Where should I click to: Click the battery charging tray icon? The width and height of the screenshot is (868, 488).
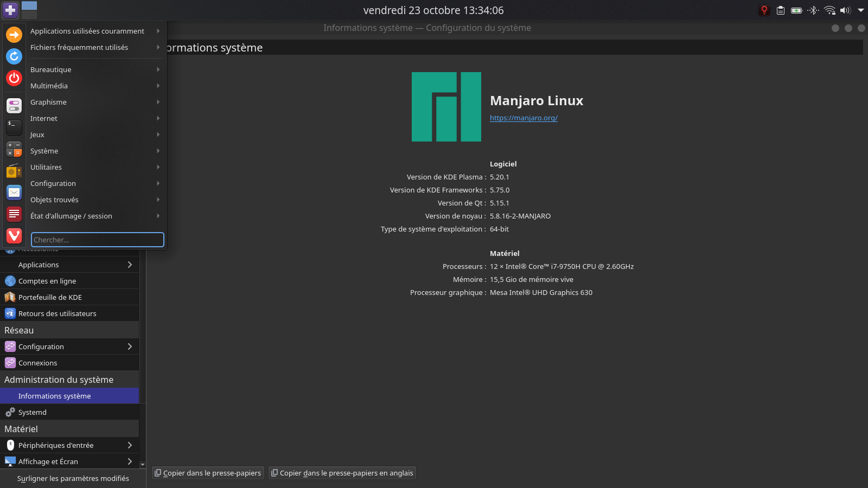pyautogui.click(x=796, y=10)
